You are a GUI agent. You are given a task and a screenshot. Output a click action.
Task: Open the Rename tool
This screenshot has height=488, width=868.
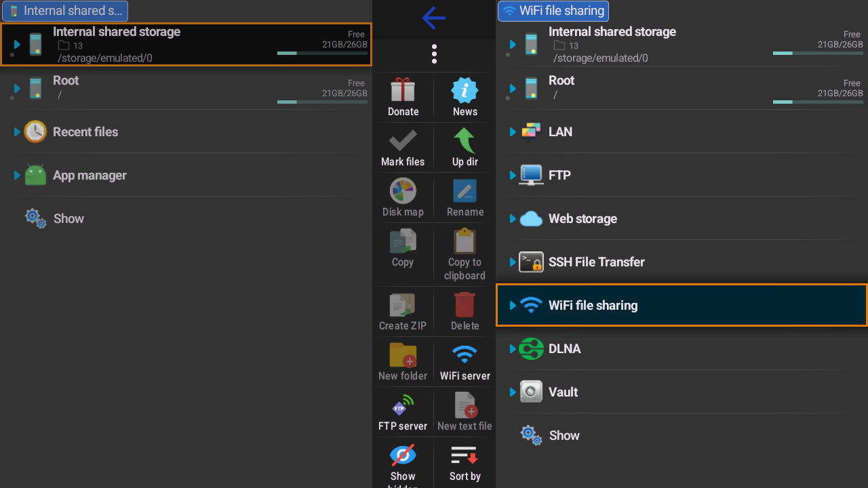click(x=465, y=197)
